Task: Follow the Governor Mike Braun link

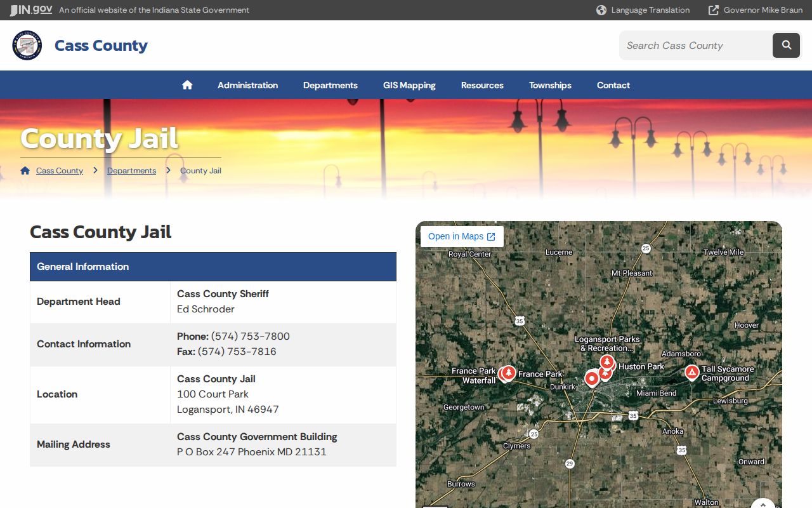Action: (756, 10)
